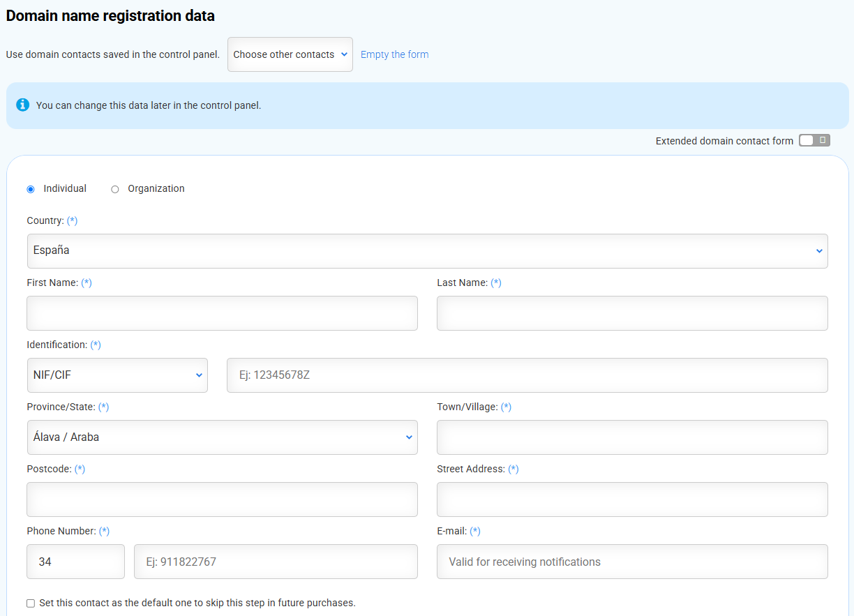
Task: Select the Organization radio button
Action: pos(115,189)
